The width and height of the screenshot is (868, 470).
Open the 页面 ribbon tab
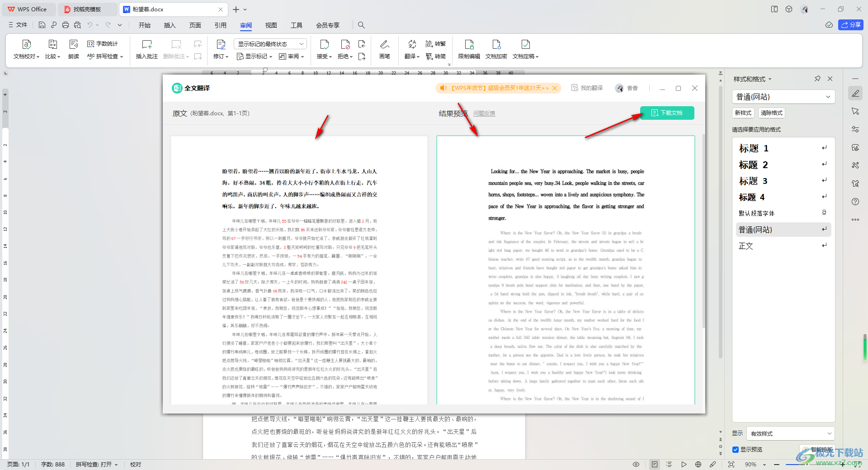coord(195,25)
